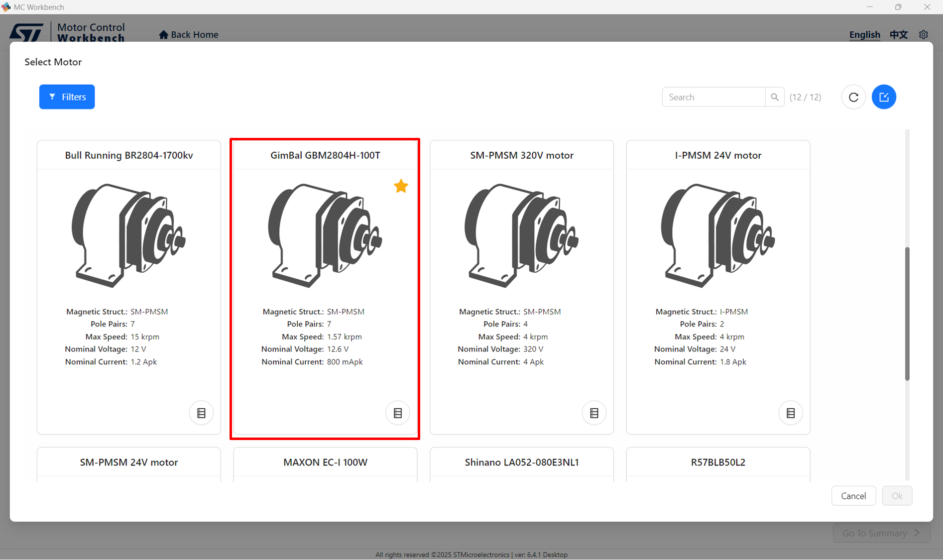943x560 pixels.
Task: Click SM-PMSM 320V motor title text
Action: click(522, 155)
